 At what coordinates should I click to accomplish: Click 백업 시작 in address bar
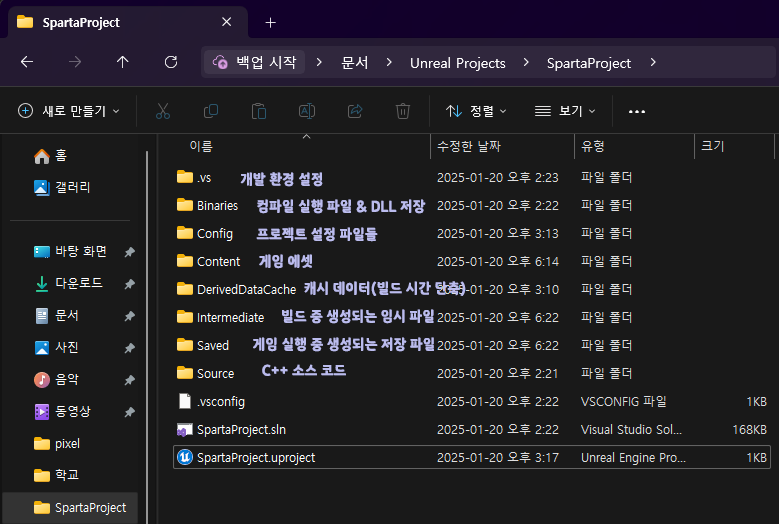(255, 62)
